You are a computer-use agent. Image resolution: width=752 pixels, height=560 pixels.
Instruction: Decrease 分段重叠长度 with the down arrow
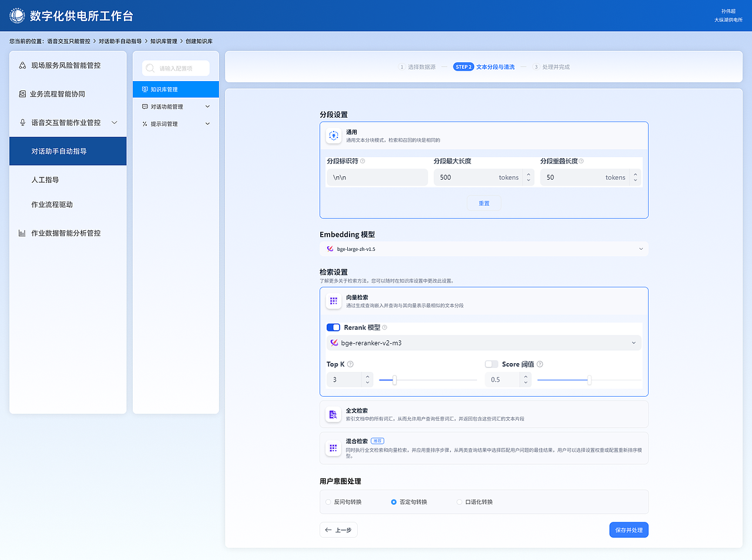(x=635, y=181)
